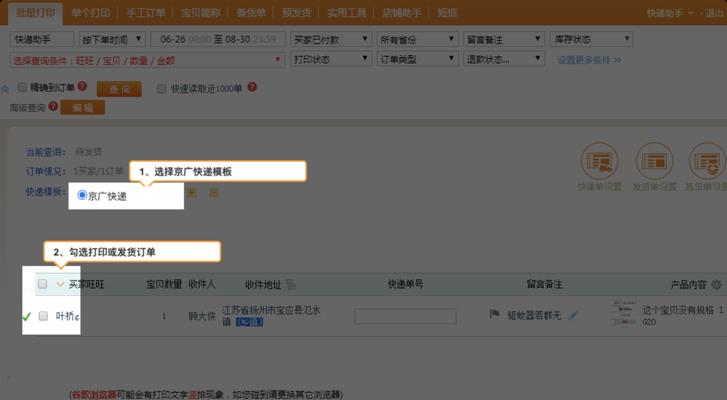Tick the checkbox for order 叶桥
Screen dimensions: 727x400
tap(43, 316)
